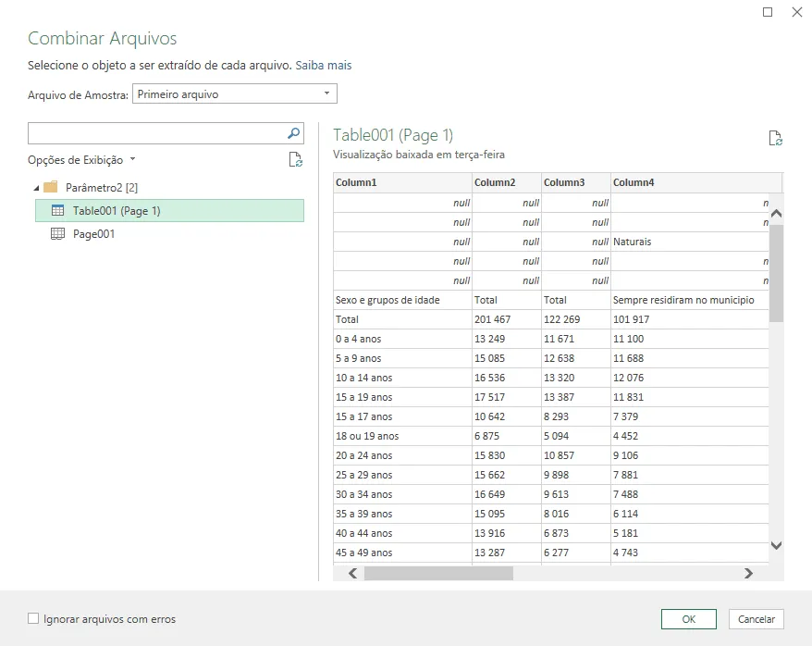Open Opções de Exibição dropdown
Image resolution: width=812 pixels, height=646 pixels.
81,160
